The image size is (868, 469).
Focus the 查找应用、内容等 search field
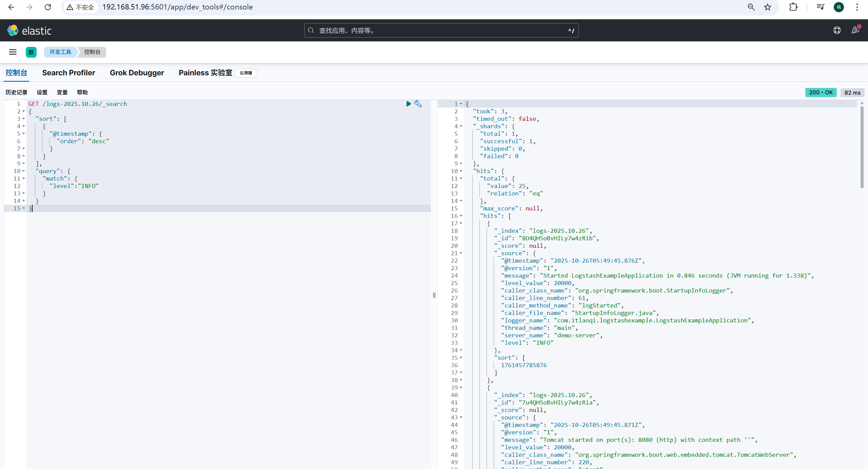pyautogui.click(x=441, y=31)
